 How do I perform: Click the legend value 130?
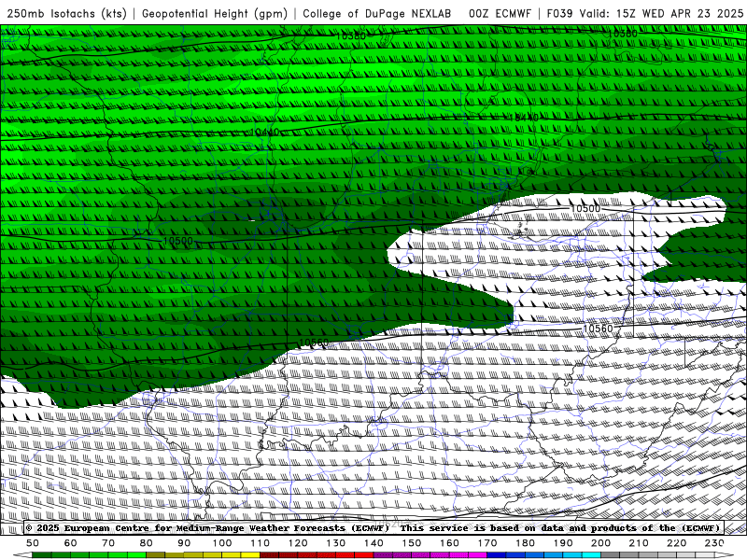point(335,543)
